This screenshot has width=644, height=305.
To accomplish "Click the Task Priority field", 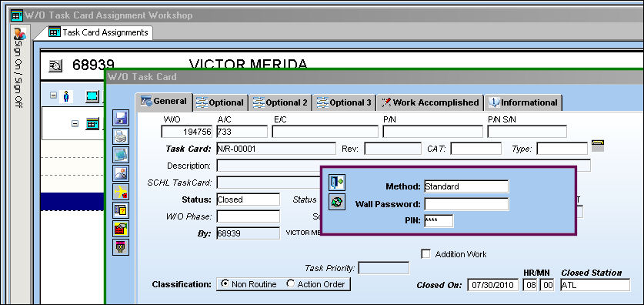I will (384, 268).
